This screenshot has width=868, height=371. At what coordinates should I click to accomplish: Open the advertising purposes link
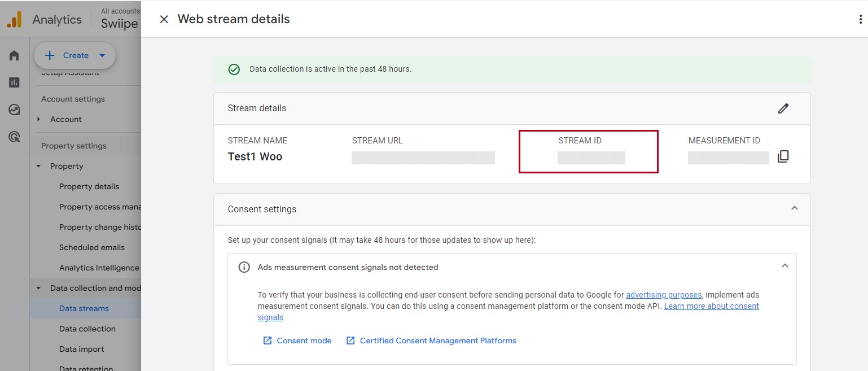(664, 295)
